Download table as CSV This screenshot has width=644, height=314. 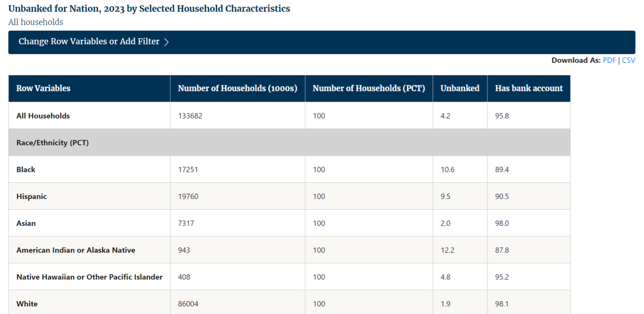click(x=628, y=60)
